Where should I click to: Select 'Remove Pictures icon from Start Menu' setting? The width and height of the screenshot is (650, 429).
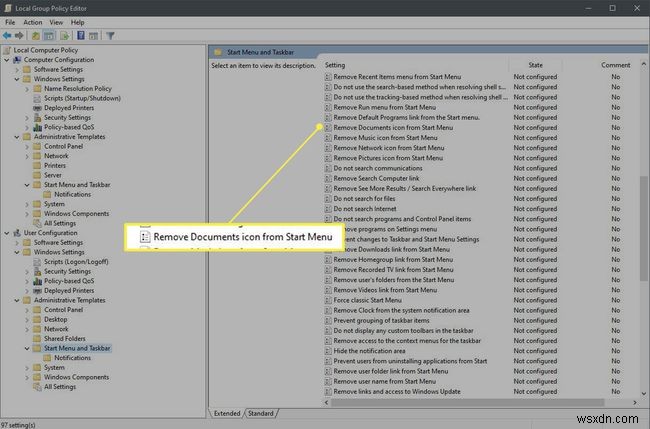point(388,158)
